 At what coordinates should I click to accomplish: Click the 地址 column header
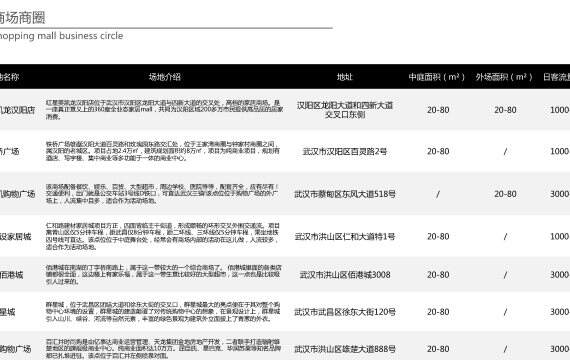click(x=344, y=77)
